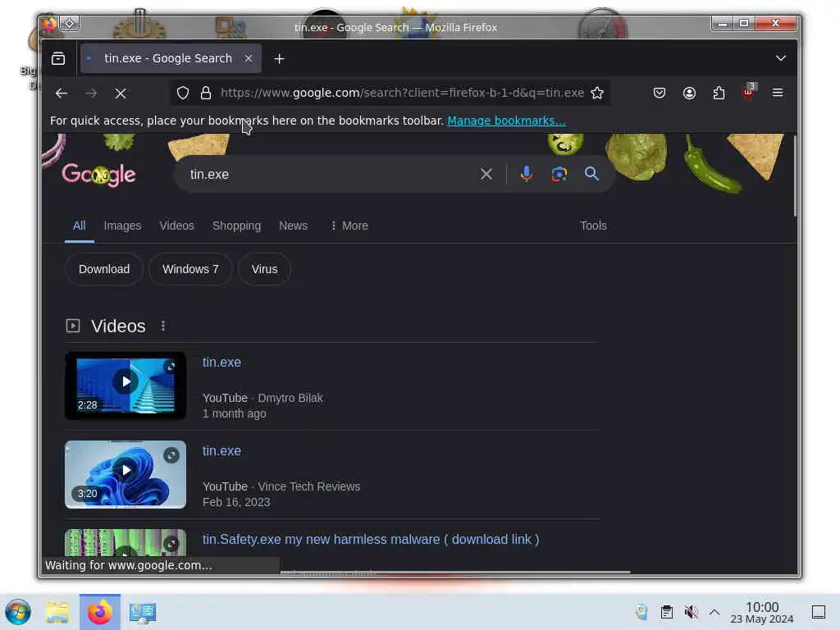840x630 pixels.
Task: Clear the Google search box text
Action: (x=486, y=174)
